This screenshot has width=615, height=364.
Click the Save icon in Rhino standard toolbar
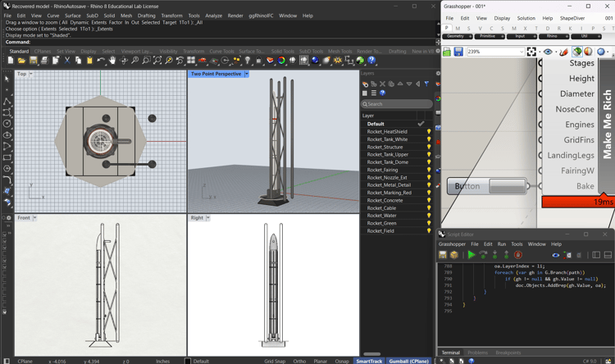[34, 61]
